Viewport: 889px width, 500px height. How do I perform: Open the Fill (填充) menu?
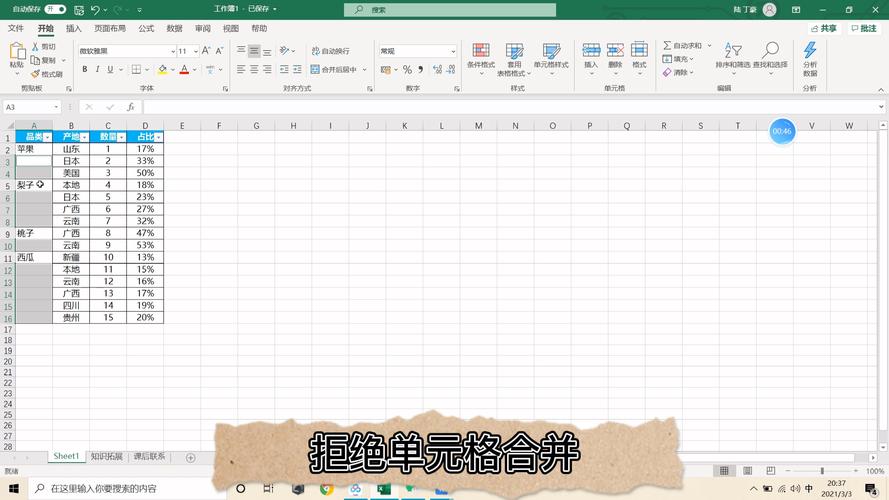[678, 59]
